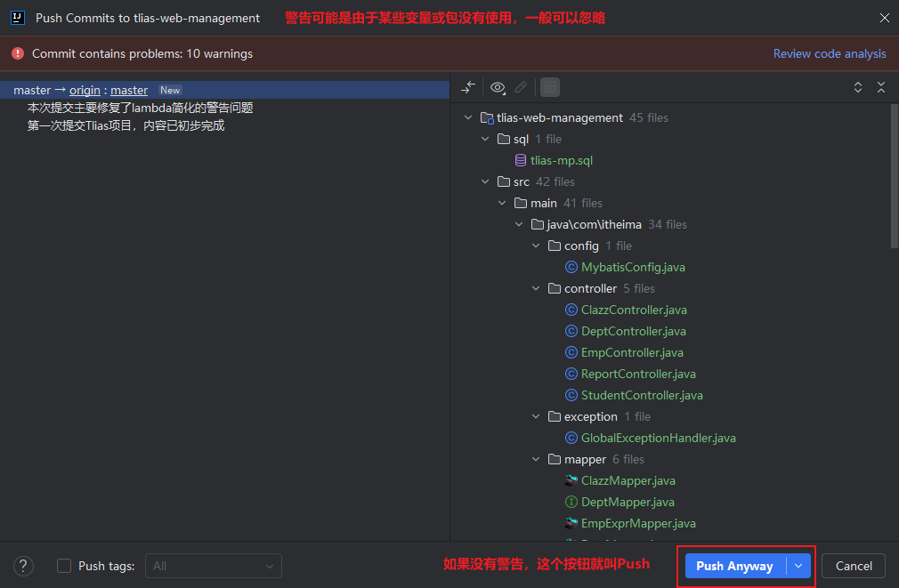The width and height of the screenshot is (899, 588).
Task: Click ClazzMapper.java mybatis bird icon
Action: pos(571,480)
